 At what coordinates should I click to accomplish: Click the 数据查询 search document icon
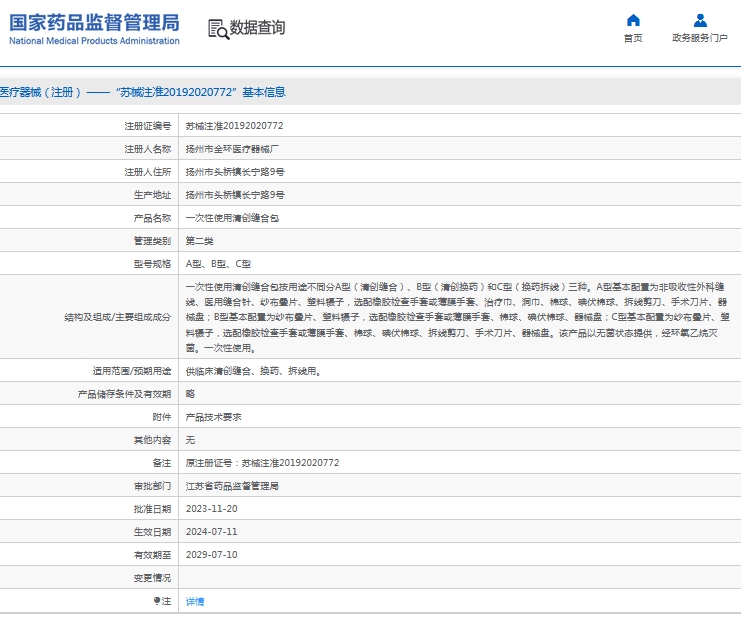(x=218, y=29)
